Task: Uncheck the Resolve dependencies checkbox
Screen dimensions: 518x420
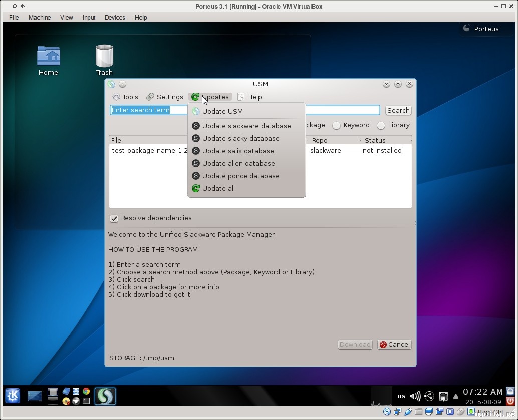Action: [114, 218]
